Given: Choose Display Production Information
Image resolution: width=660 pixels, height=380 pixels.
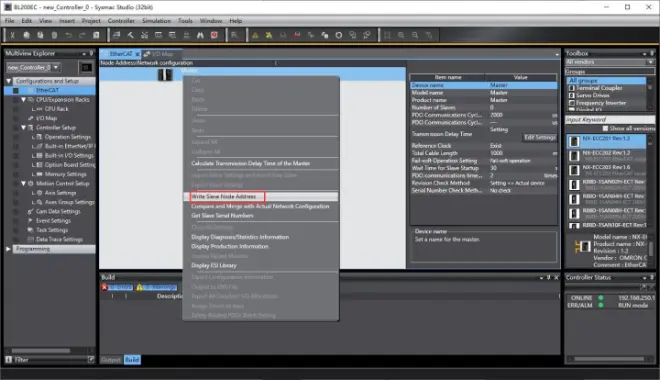Looking at the screenshot, I should (261, 246).
